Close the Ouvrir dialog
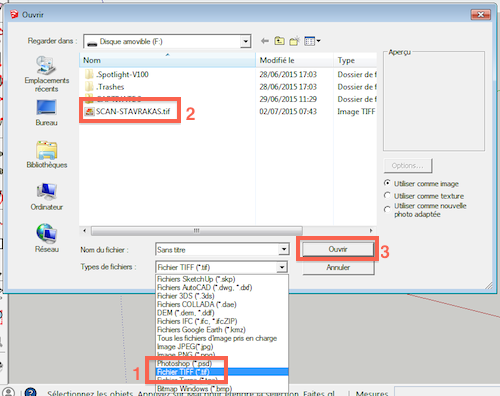The height and width of the screenshot is (396, 500). pyautogui.click(x=481, y=15)
